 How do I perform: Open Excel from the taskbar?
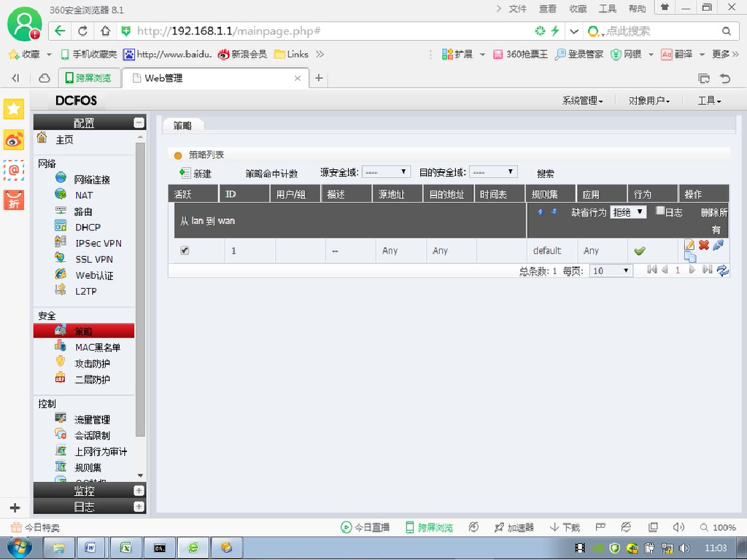(125, 548)
